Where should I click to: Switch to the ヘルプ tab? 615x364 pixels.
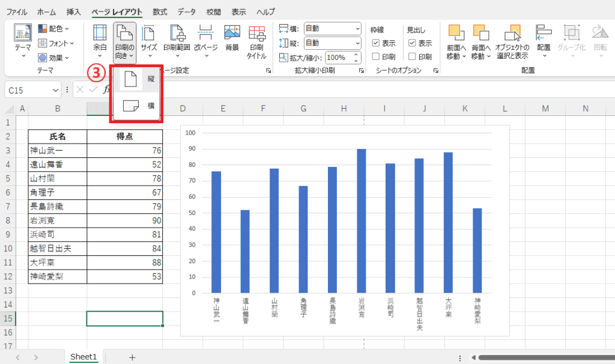click(265, 12)
